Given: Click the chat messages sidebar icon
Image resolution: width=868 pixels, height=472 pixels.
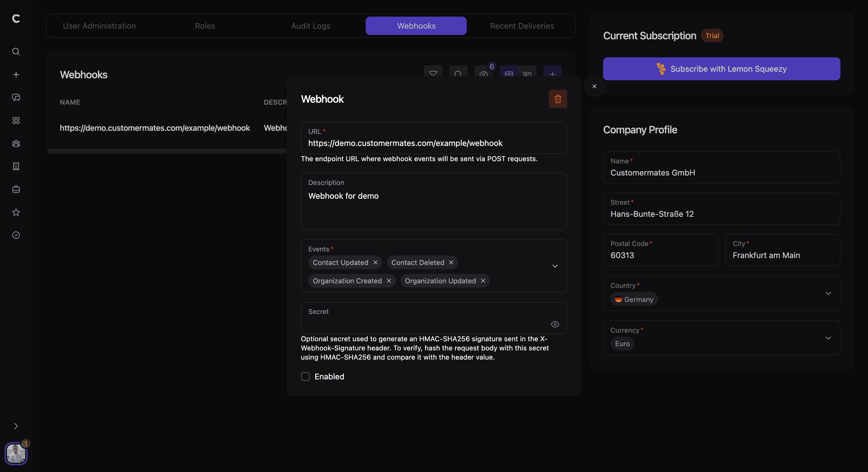Looking at the screenshot, I should tap(16, 97).
